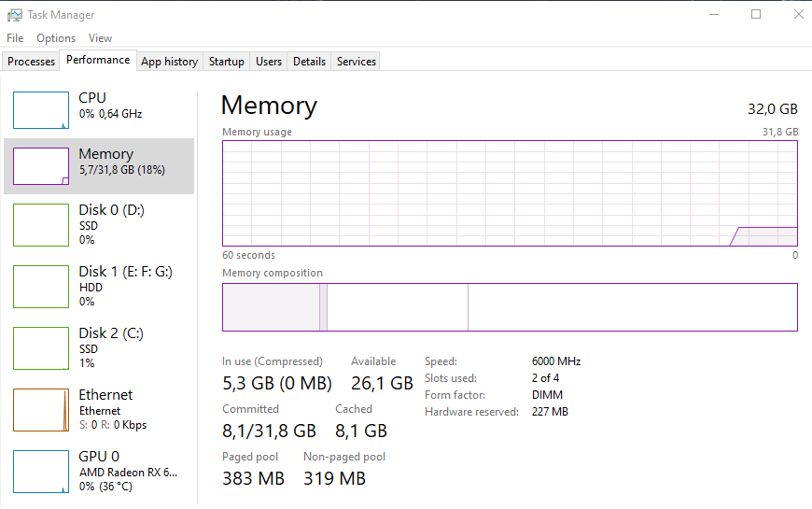Viewport: 812px width, 509px height.
Task: Open Disk 0 (D:) SSD performance graph
Action: pyautogui.click(x=41, y=225)
